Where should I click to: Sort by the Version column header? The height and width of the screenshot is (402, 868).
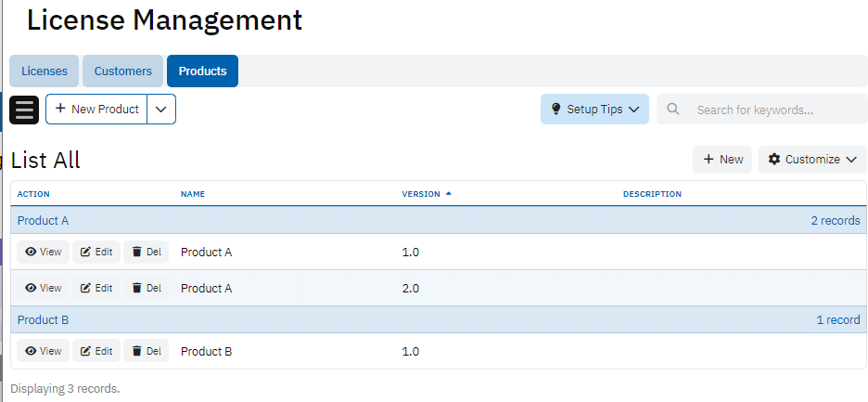coord(421,194)
